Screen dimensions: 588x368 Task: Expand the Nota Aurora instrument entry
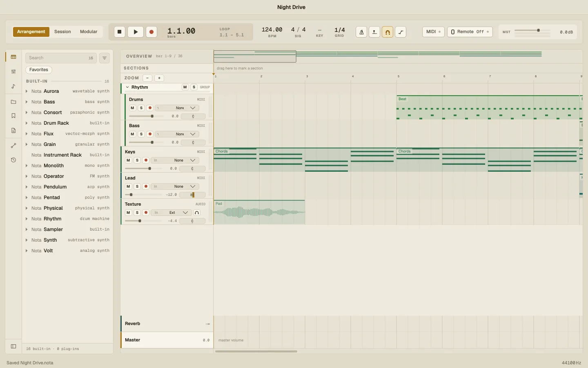(x=27, y=91)
